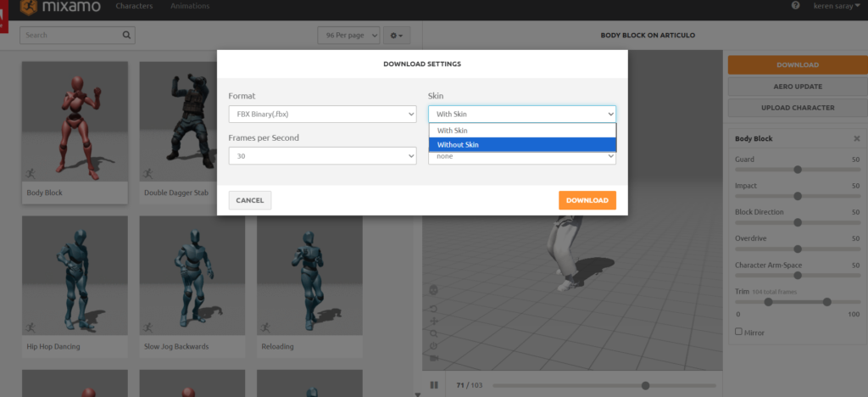Select the Double Dagger Stab thumbnail

click(178, 121)
